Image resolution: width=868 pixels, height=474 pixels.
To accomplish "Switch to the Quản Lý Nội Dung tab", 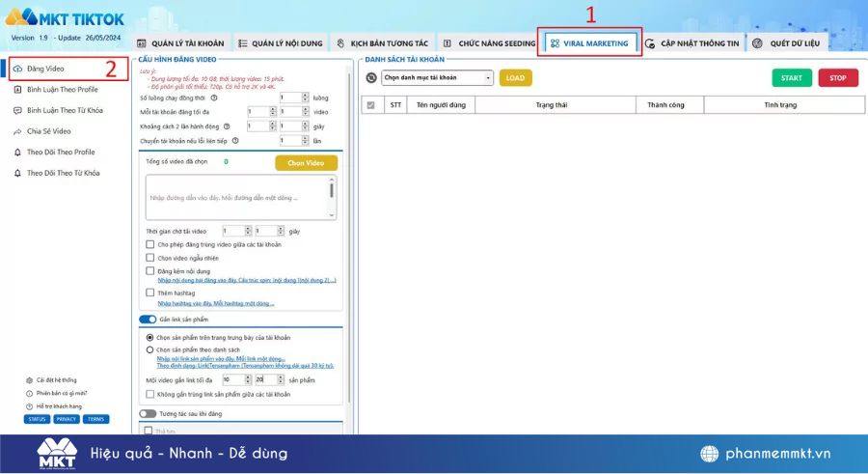I will click(281, 43).
